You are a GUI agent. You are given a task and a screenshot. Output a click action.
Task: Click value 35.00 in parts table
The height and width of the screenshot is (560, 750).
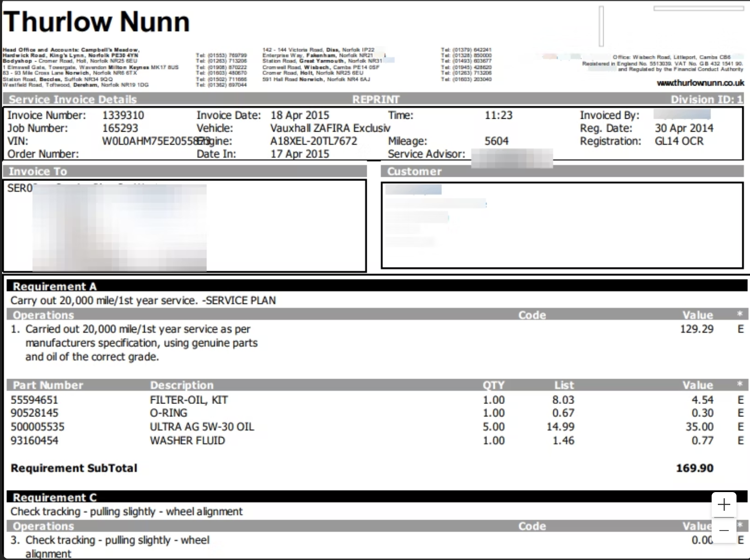pyautogui.click(x=699, y=427)
